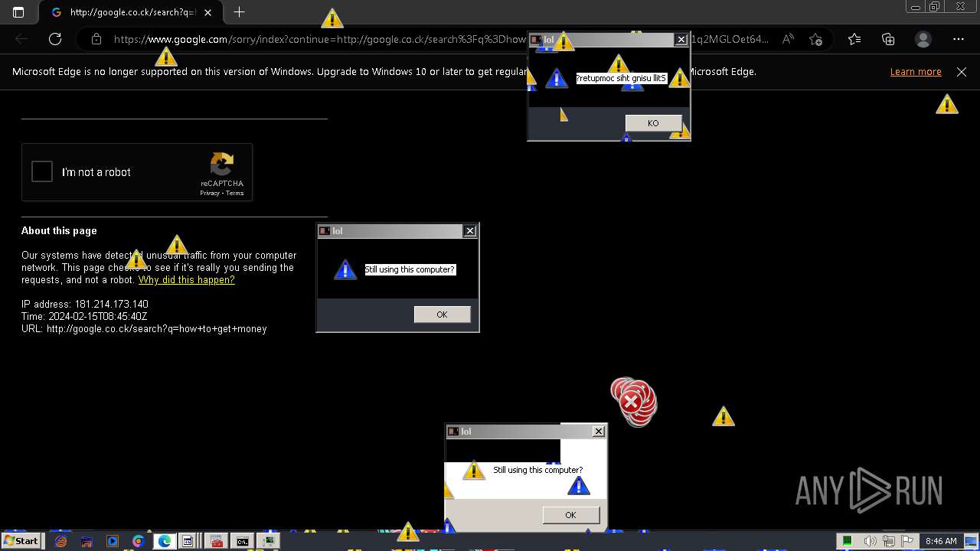Close the middle lol dialog
The image size is (980, 551).
[x=470, y=230]
